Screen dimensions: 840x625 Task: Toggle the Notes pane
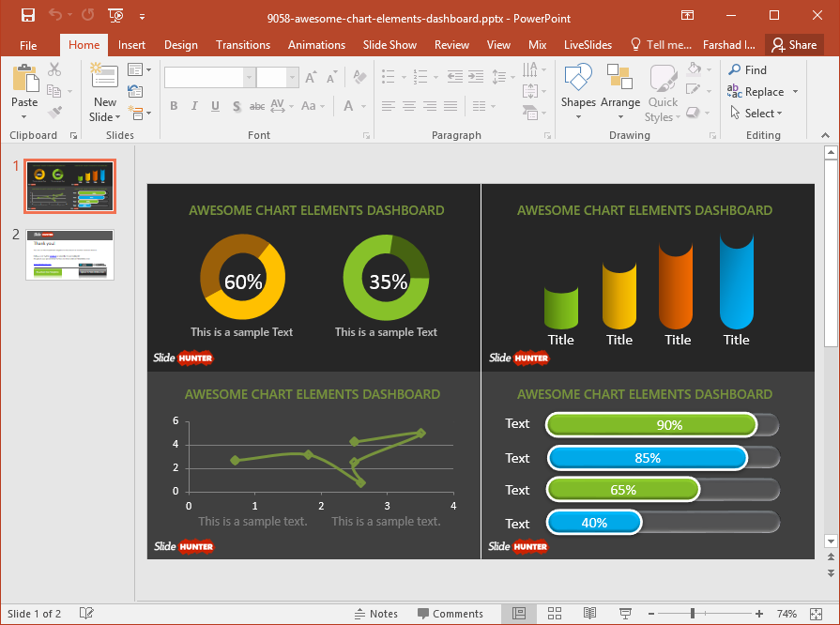375,614
